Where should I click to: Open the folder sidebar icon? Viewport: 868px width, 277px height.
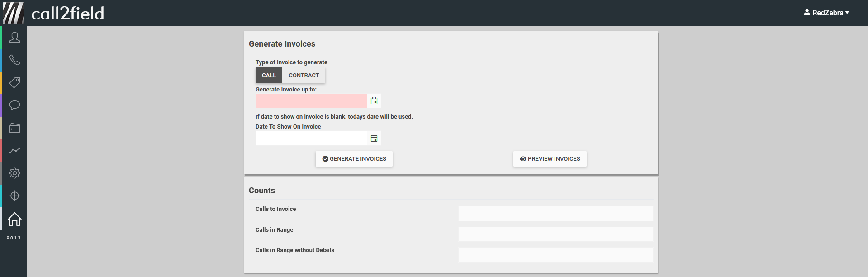tap(14, 128)
